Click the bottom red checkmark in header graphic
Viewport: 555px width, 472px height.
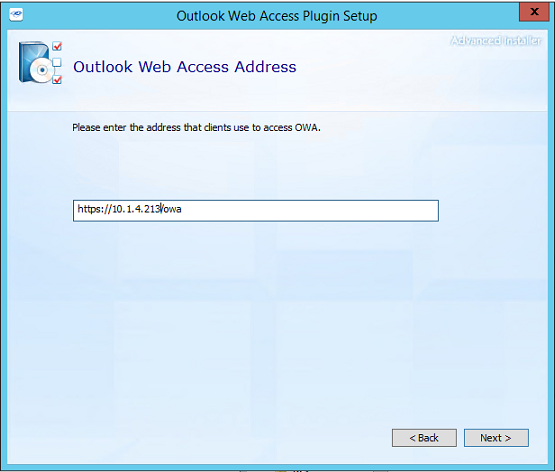pyautogui.click(x=57, y=80)
